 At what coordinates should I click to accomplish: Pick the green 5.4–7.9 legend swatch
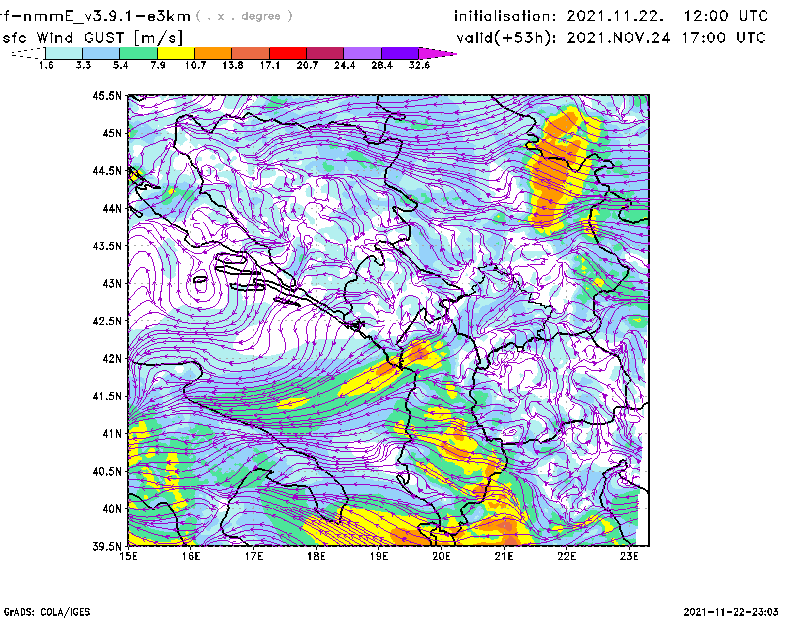pyautogui.click(x=139, y=53)
